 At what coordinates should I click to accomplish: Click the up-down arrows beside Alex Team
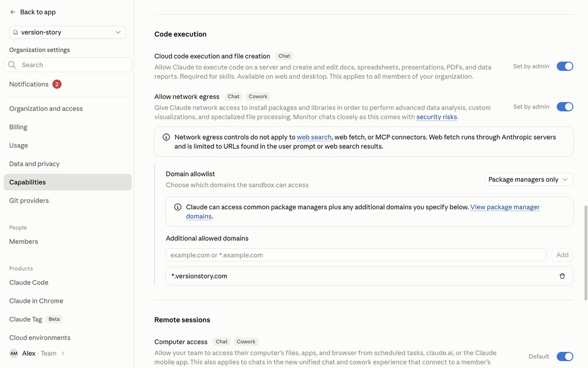(x=63, y=354)
